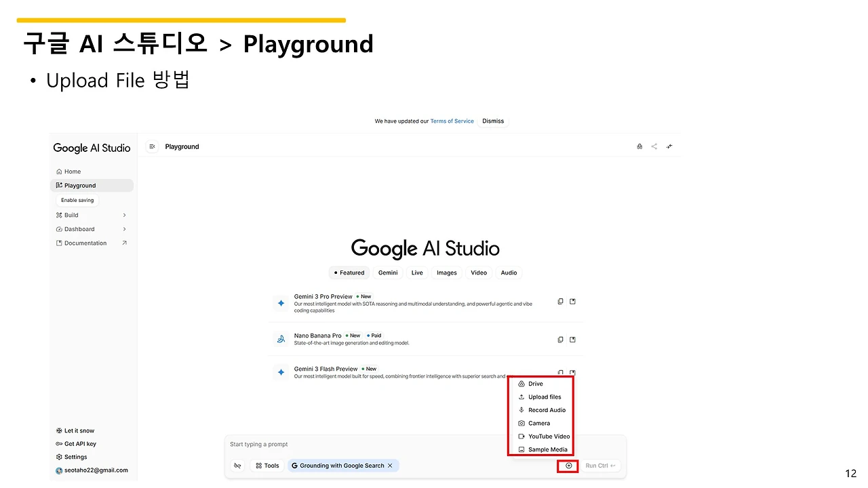The height and width of the screenshot is (488, 868).
Task: Open the seotaho22@gmail.com account menu
Action: (92, 470)
